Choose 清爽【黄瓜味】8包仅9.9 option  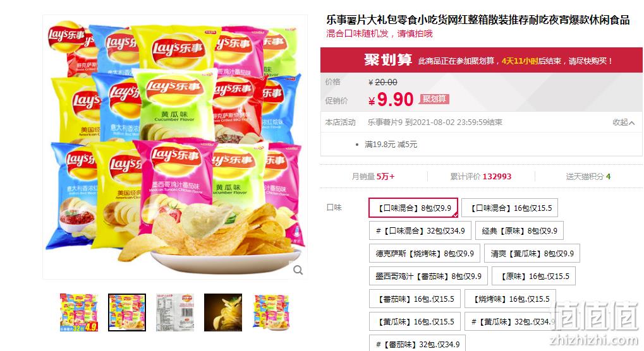click(532, 253)
